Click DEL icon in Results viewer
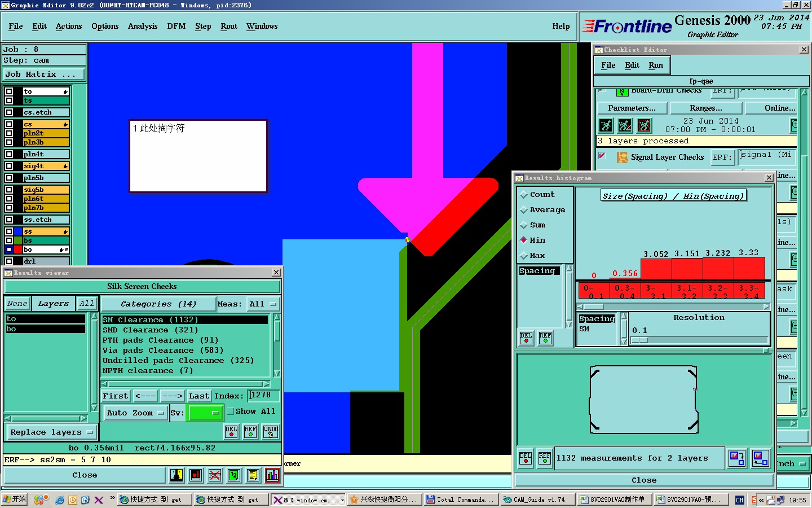Image resolution: width=812 pixels, height=508 pixels. (231, 432)
